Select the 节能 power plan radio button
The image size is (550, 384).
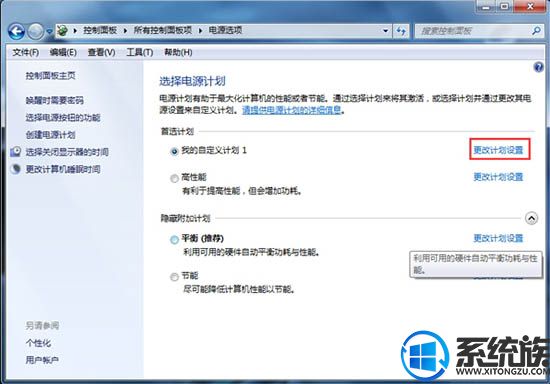pyautogui.click(x=174, y=277)
